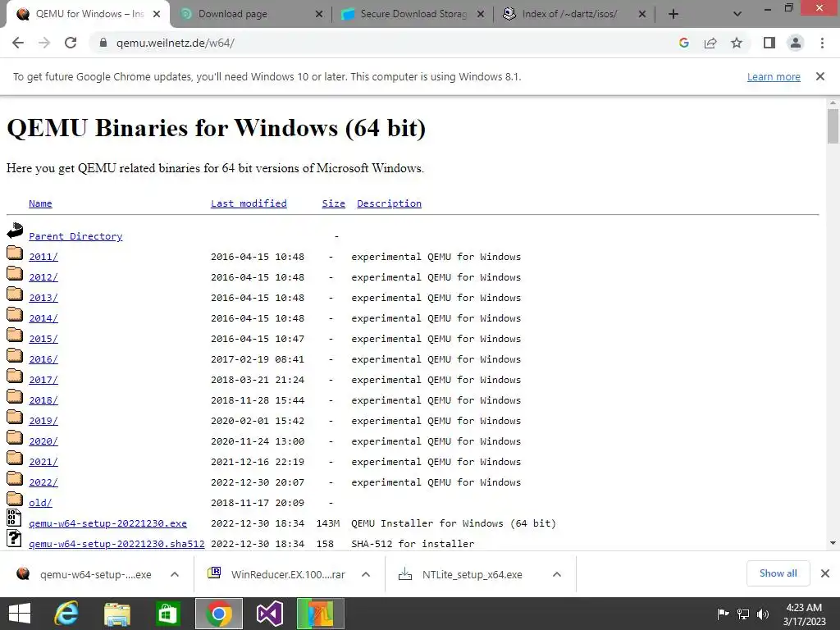Viewport: 840px width, 630px height.
Task: Open the side panel icon
Action: [x=769, y=43]
